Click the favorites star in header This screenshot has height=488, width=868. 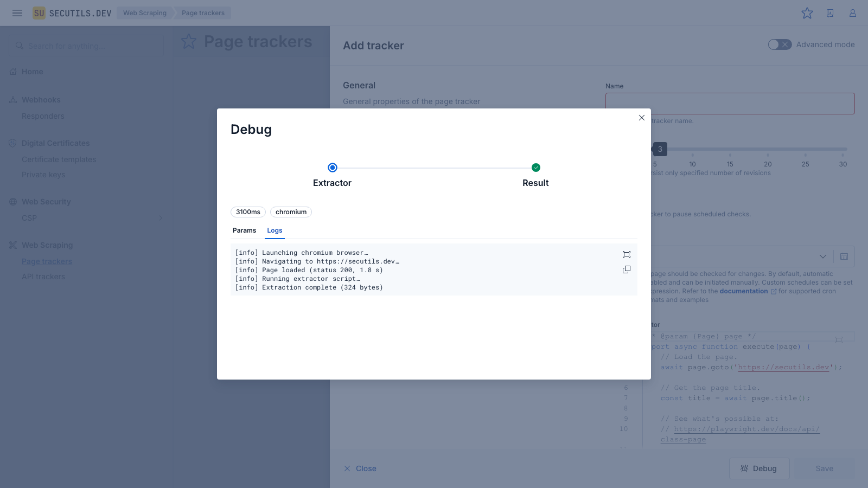click(807, 13)
